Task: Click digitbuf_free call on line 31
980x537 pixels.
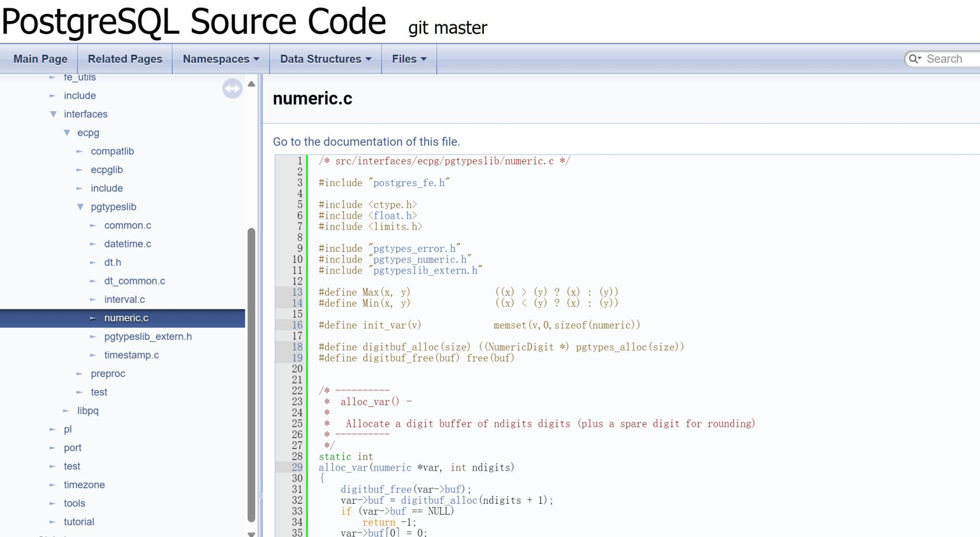Action: pos(376,489)
